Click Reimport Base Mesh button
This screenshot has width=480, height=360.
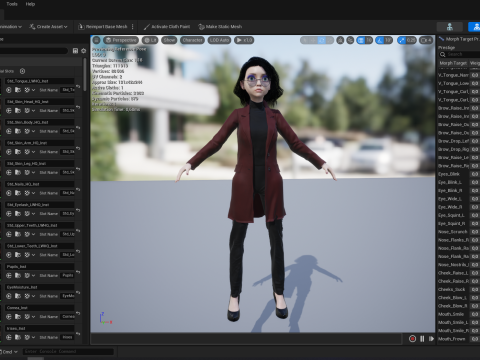tap(103, 27)
